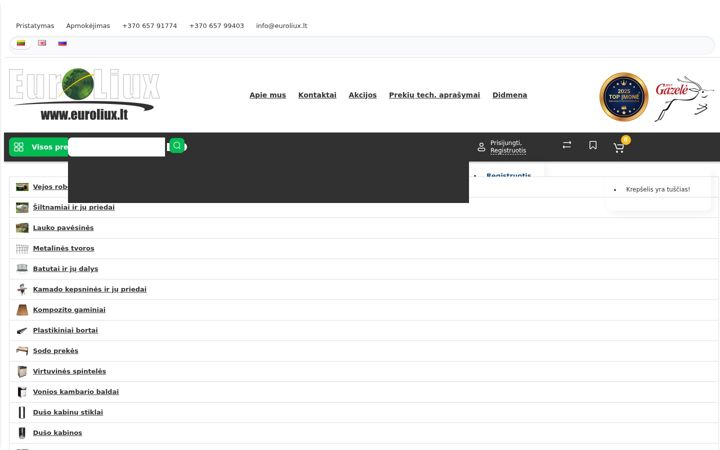Open the Visos prekės category menu
The image size is (720, 450).
[39, 147]
